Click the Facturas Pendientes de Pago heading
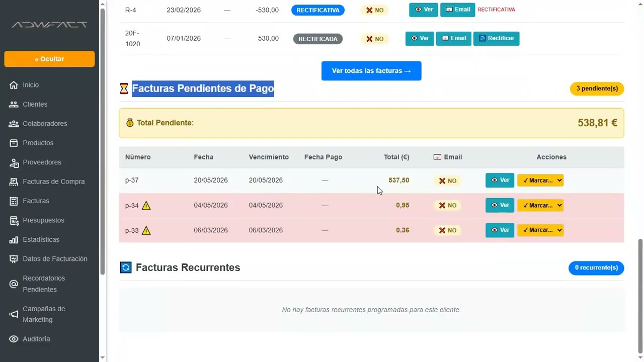Screen dimensions: 644x362 pyautogui.click(x=203, y=89)
